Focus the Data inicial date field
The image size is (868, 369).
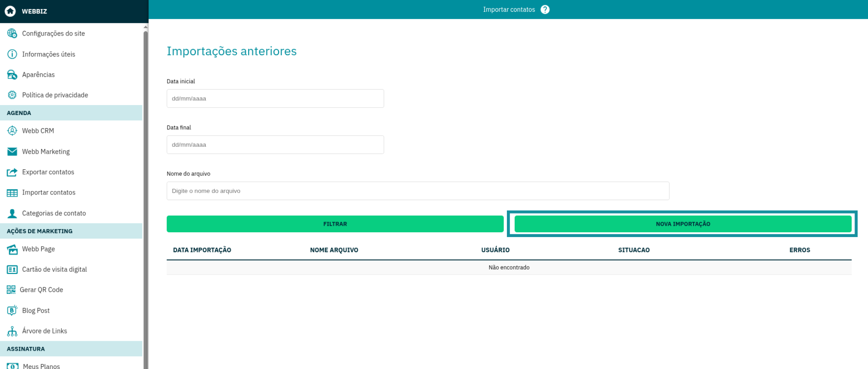coord(275,99)
